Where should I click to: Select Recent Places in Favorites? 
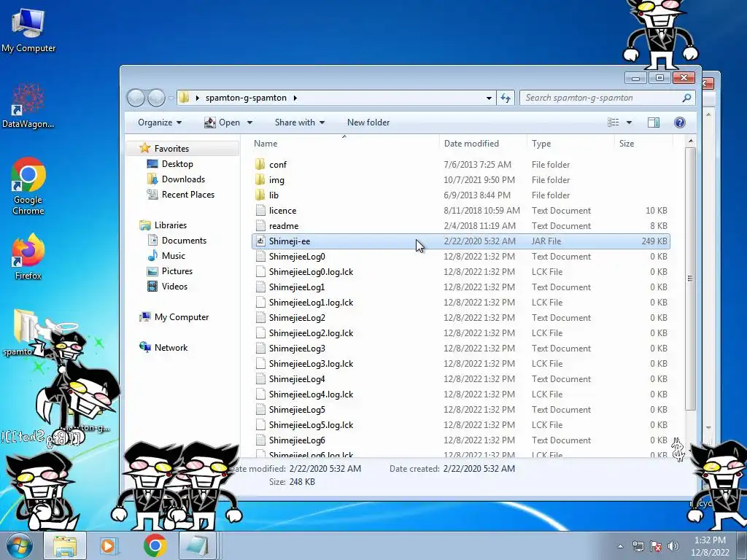(x=187, y=194)
